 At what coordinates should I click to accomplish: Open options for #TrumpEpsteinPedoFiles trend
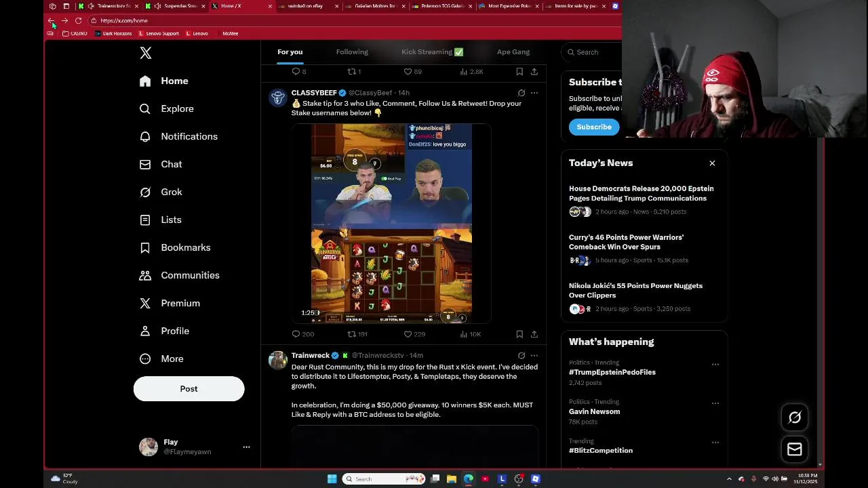[x=715, y=365]
